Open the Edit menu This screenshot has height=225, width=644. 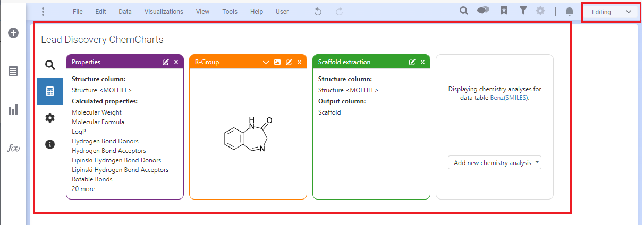click(100, 11)
